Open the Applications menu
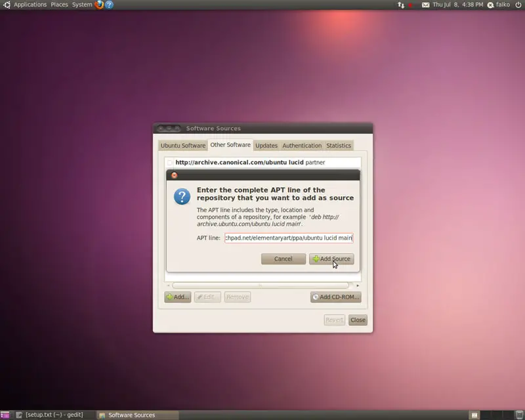 [x=30, y=5]
